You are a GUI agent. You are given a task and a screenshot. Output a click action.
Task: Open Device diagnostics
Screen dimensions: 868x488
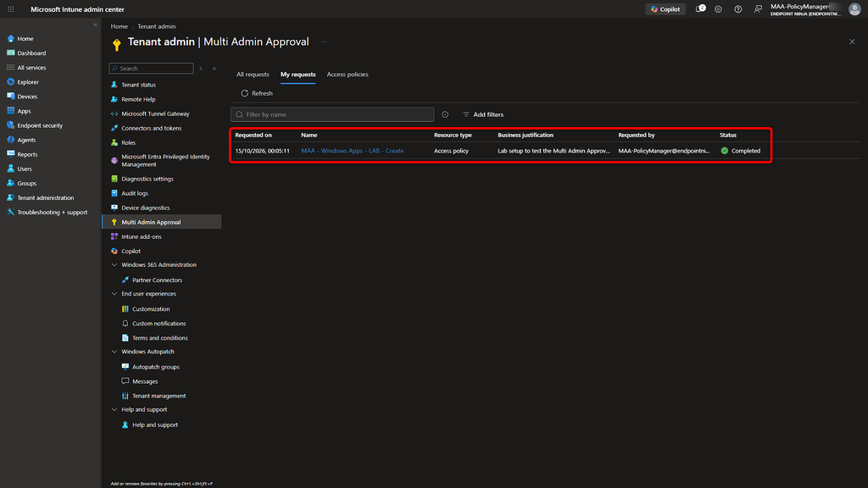(146, 208)
